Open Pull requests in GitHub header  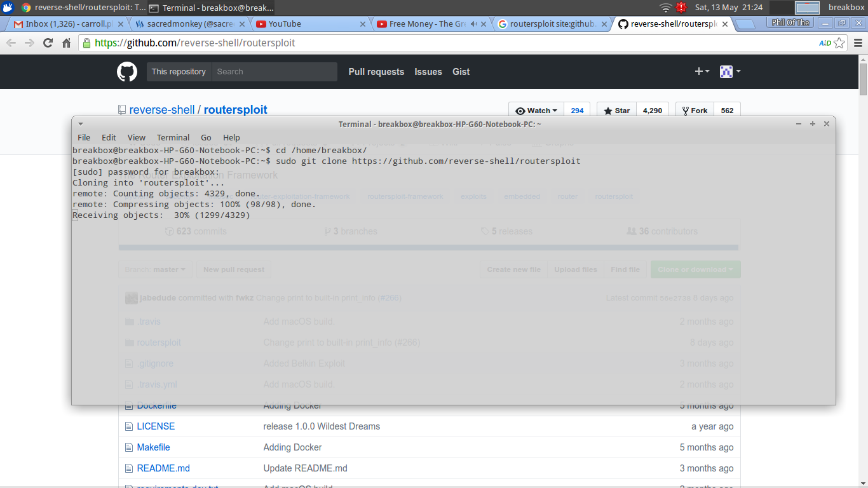376,72
